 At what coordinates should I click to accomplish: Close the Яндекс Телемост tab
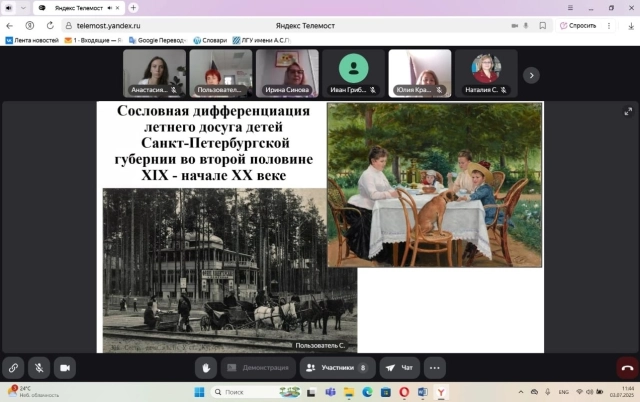(x=118, y=8)
